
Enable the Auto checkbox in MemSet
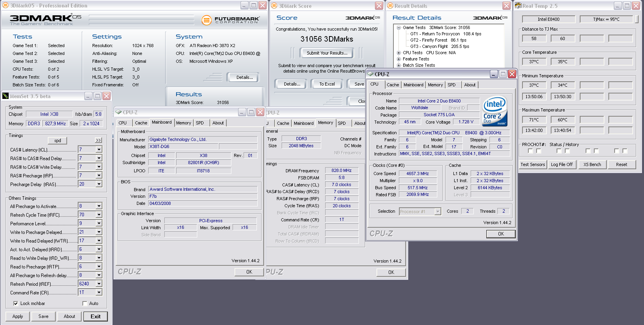(x=85, y=303)
